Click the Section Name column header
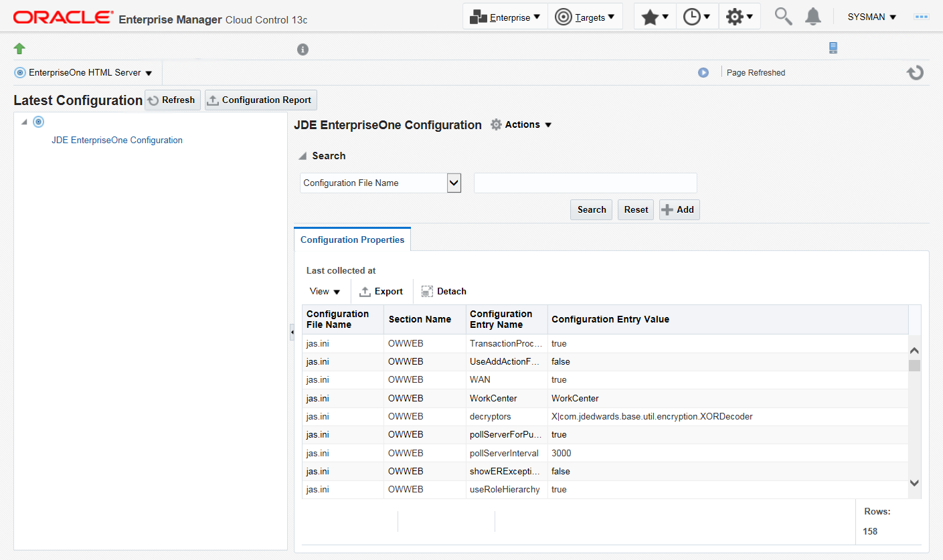Viewport: 943px width, 560px height. tap(424, 319)
